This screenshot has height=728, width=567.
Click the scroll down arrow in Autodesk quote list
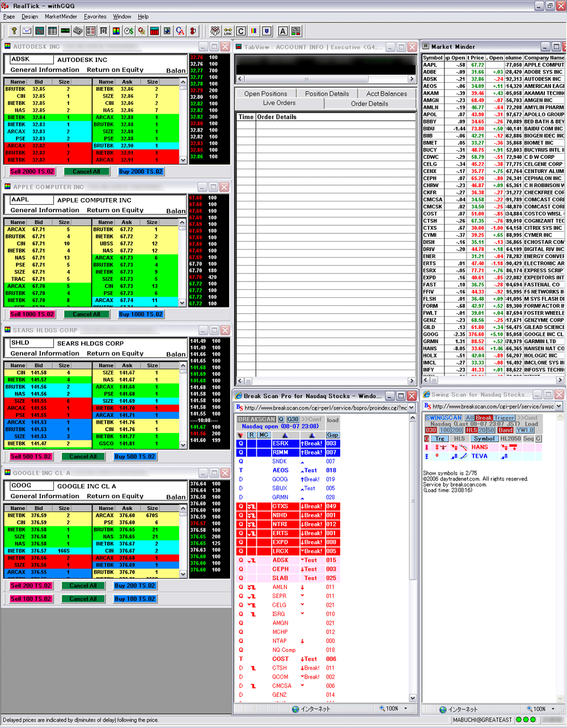[183, 161]
